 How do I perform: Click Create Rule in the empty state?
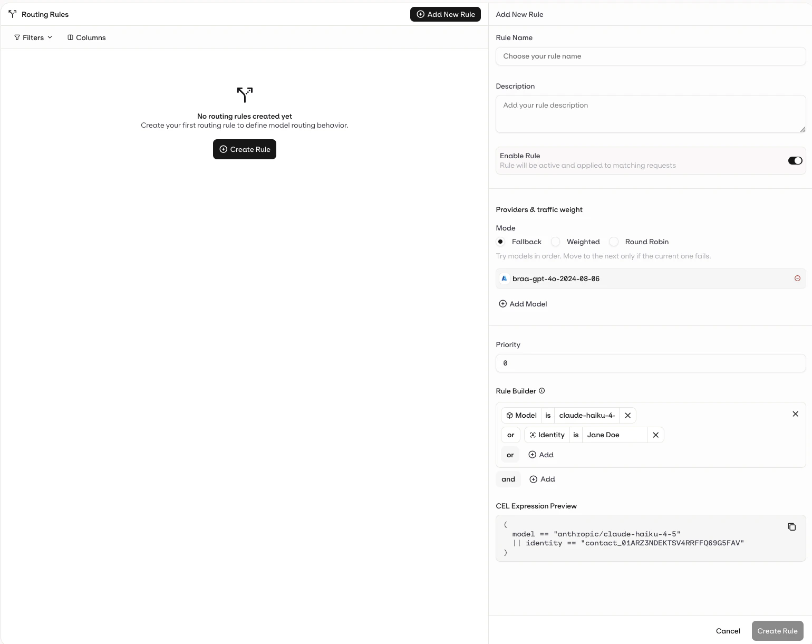tap(244, 149)
